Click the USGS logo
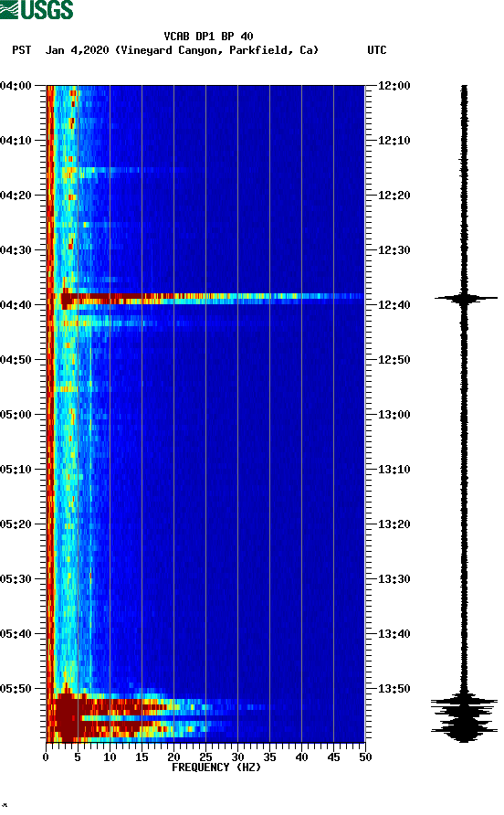 coord(37,9)
